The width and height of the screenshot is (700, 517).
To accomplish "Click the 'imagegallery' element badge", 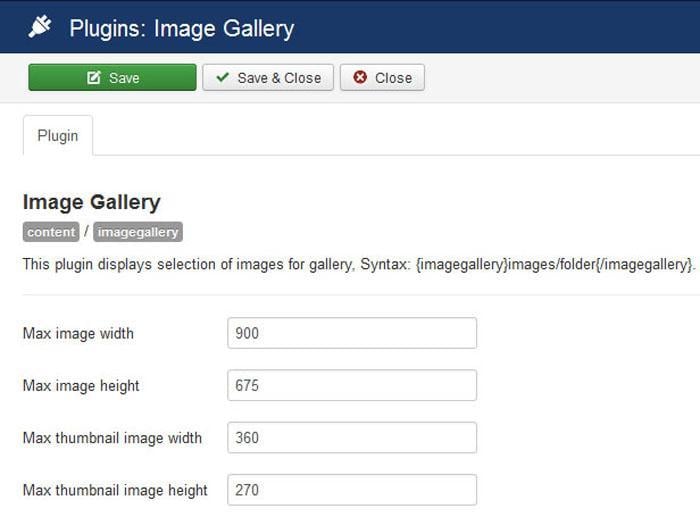I will coord(138,232).
